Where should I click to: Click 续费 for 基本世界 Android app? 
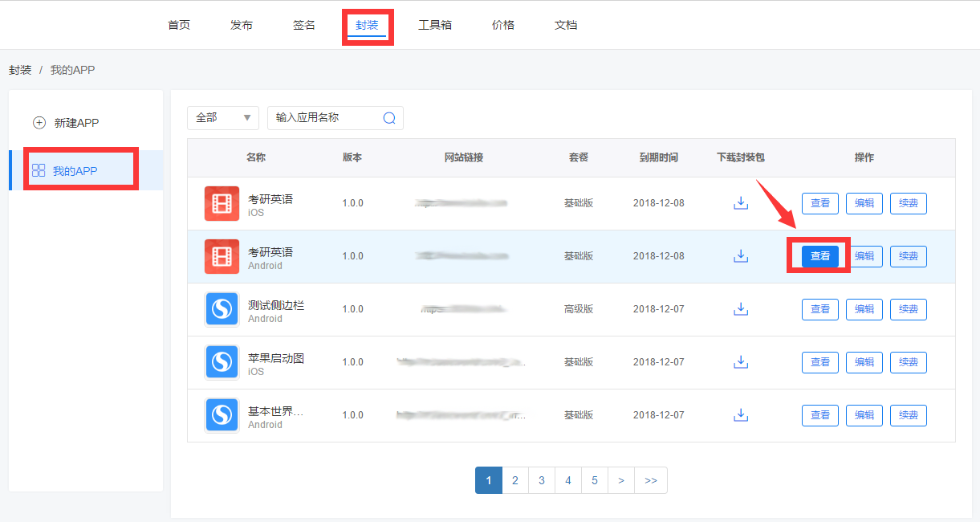pos(908,415)
